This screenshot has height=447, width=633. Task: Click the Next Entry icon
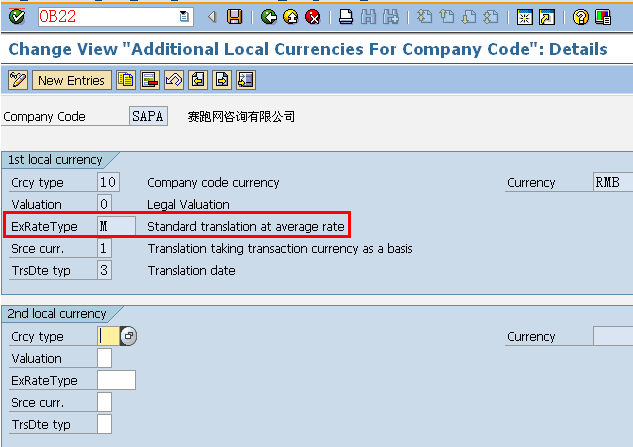(222, 80)
